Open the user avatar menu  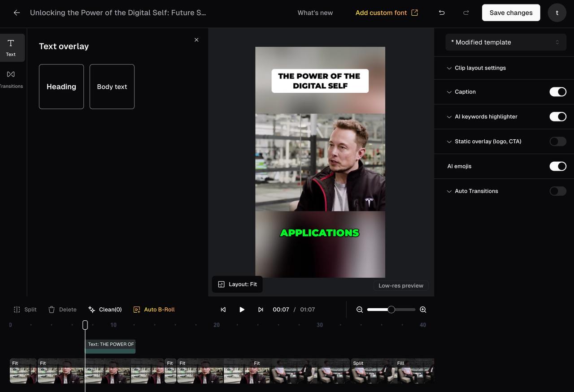click(557, 13)
